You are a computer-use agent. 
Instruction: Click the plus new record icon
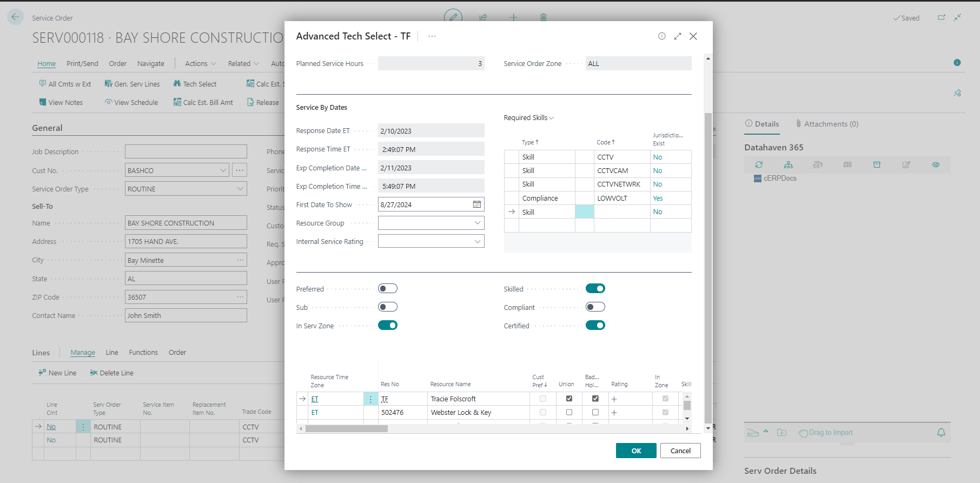pyautogui.click(x=513, y=17)
